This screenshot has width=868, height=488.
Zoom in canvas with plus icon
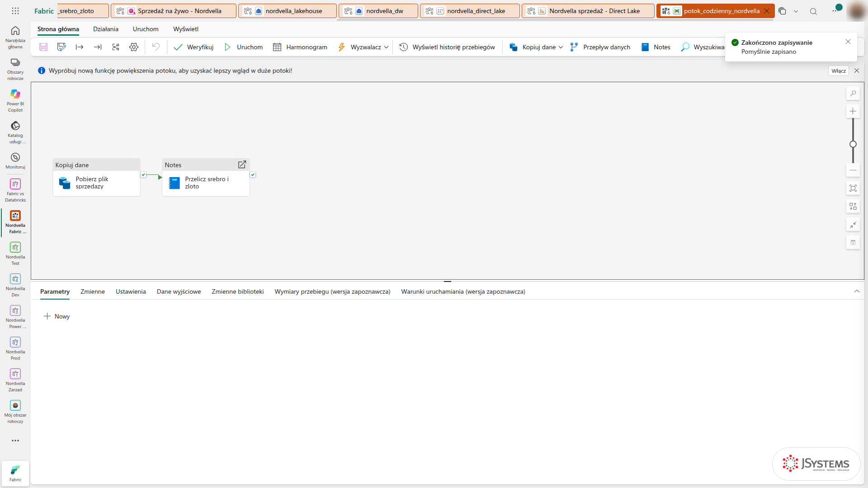(853, 111)
